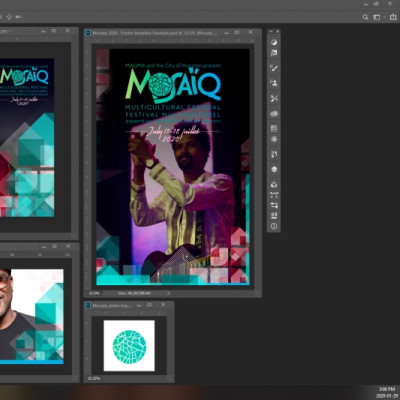The width and height of the screenshot is (400, 400).
Task: Expand the workspace switcher dropdown arrow
Action: tap(384, 17)
